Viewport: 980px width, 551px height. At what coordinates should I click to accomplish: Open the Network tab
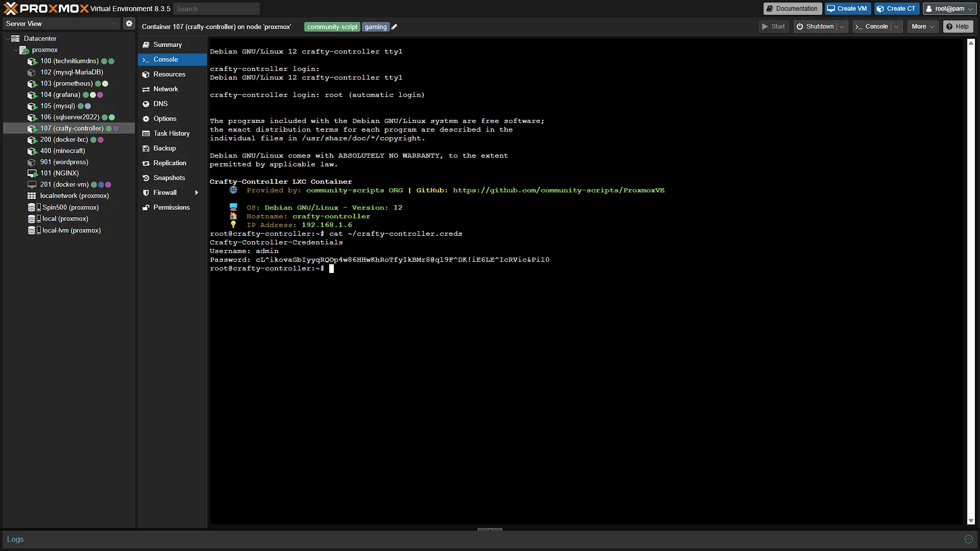pyautogui.click(x=172, y=89)
